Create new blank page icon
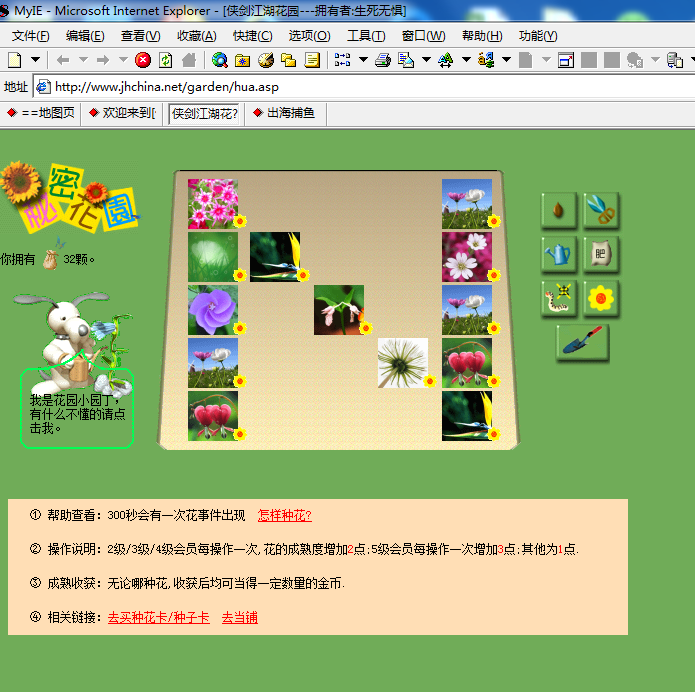The height and width of the screenshot is (692, 695). click(15, 60)
